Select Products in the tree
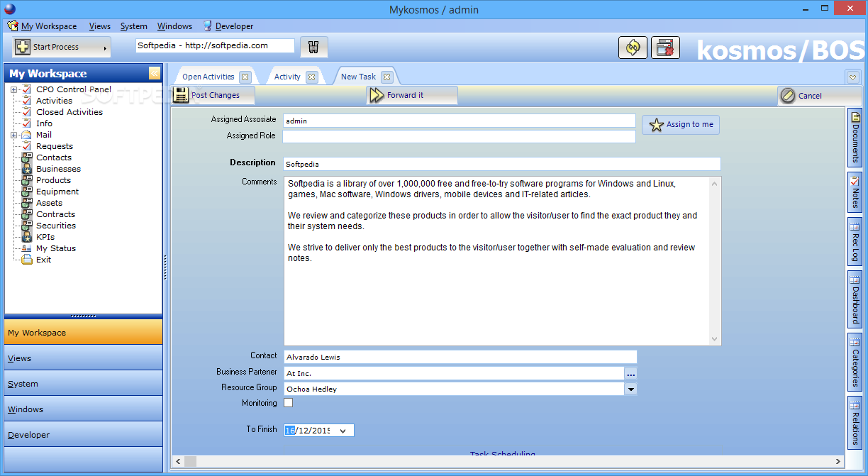This screenshot has width=868, height=476. 53,180
